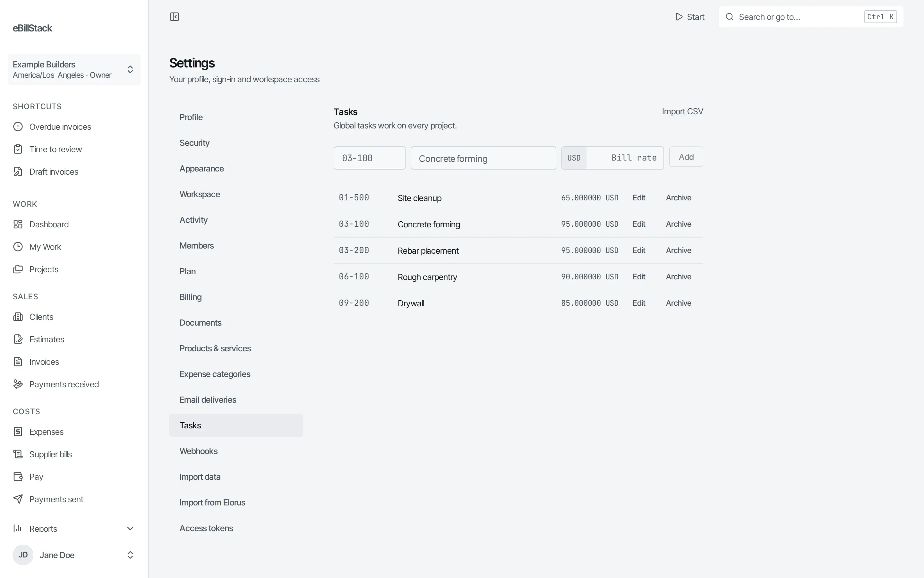Image resolution: width=924 pixels, height=578 pixels.
Task: Switch to Profile settings tab
Action: click(x=236, y=117)
